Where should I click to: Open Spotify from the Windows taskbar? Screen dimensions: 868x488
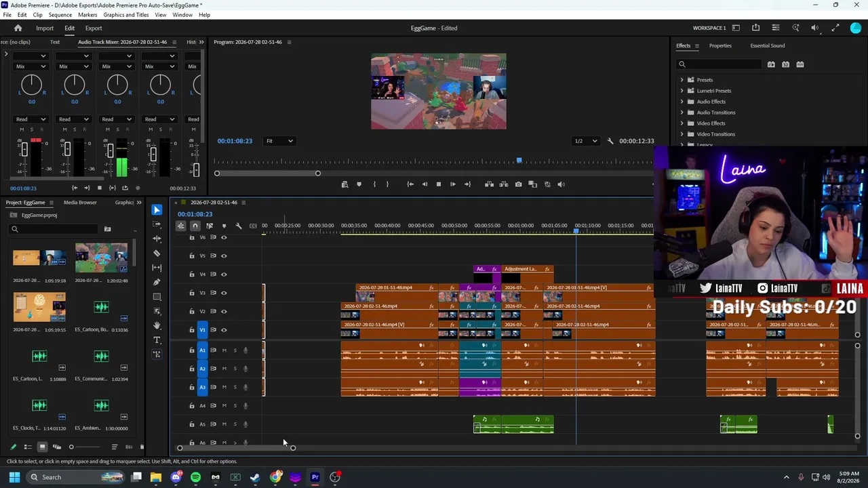[195, 477]
